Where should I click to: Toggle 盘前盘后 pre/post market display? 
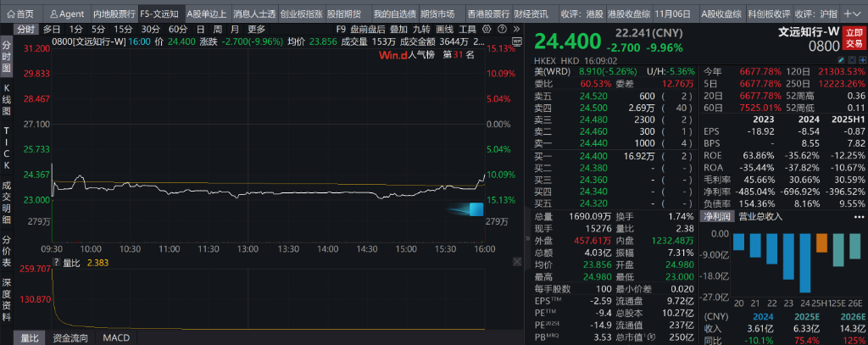click(x=368, y=29)
